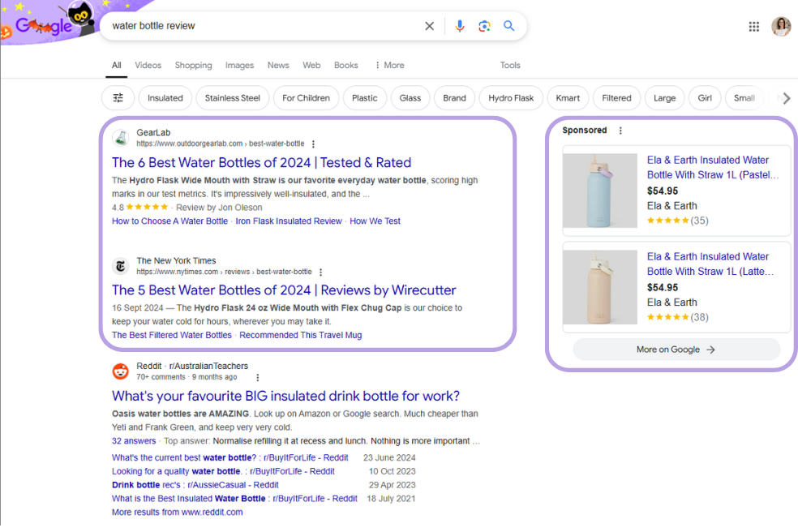Click the 'More on Google' button
The image size is (798, 532).
tap(676, 349)
